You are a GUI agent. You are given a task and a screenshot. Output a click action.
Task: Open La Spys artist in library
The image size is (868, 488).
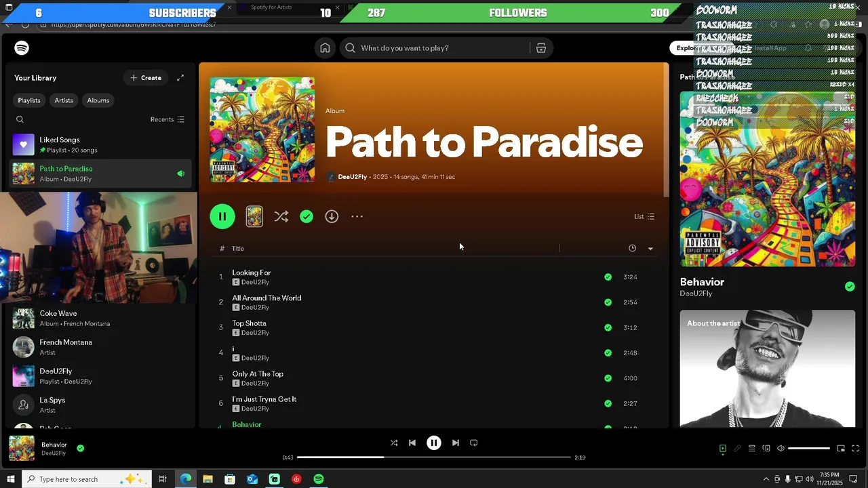[x=102, y=405]
